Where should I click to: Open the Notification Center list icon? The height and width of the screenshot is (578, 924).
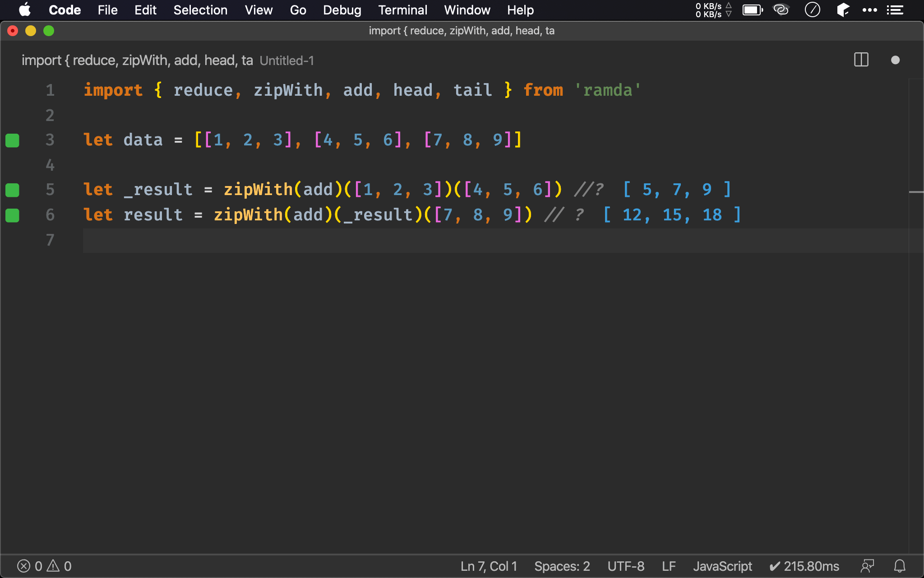pyautogui.click(x=895, y=10)
